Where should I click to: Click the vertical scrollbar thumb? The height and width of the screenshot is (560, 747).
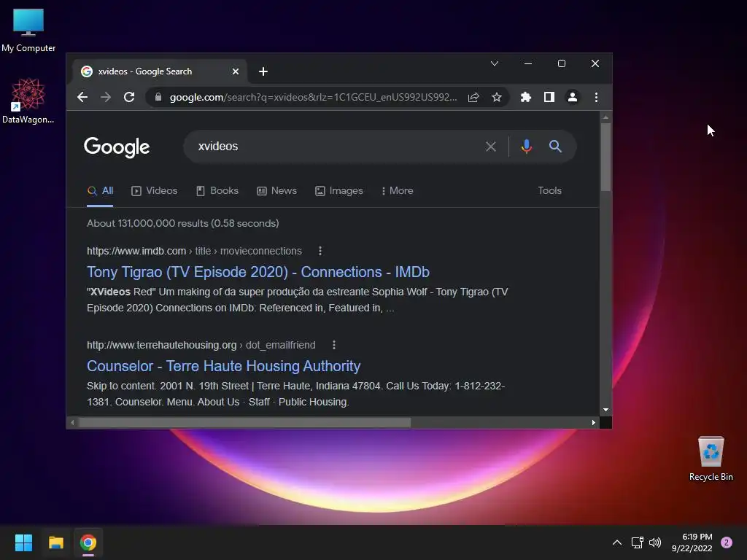tap(605, 157)
